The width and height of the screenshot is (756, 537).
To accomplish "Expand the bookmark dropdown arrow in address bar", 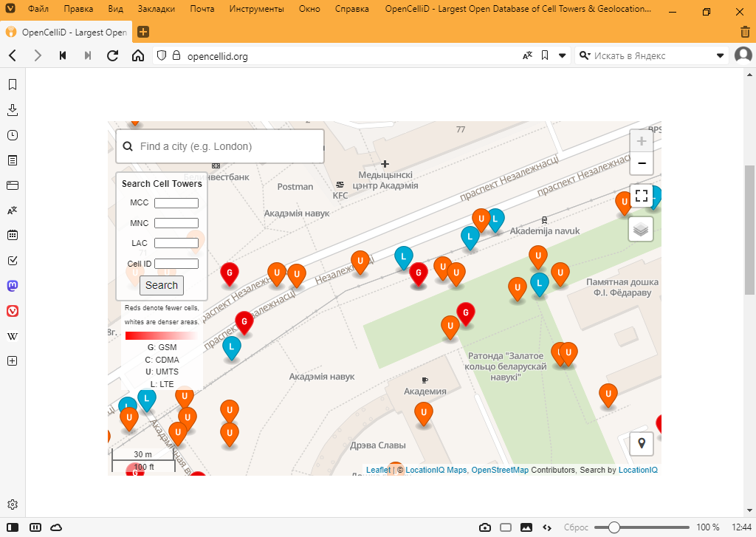I will (x=562, y=55).
